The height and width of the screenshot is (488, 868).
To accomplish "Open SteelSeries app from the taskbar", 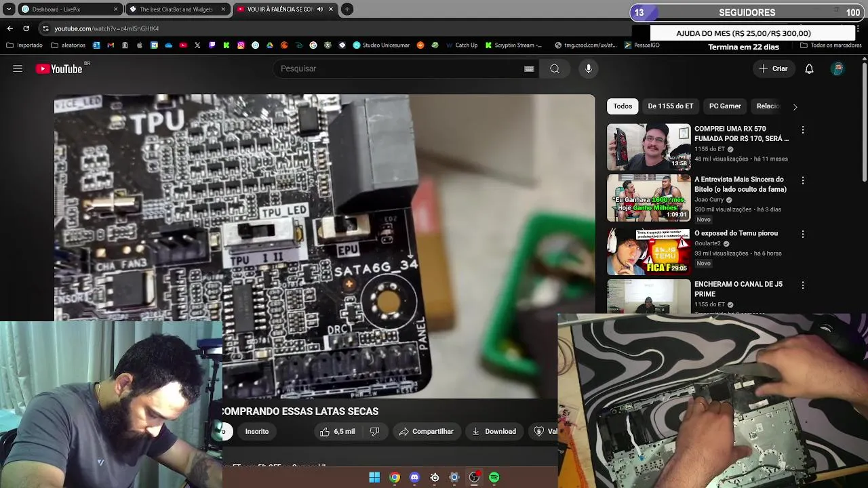I will (x=435, y=477).
